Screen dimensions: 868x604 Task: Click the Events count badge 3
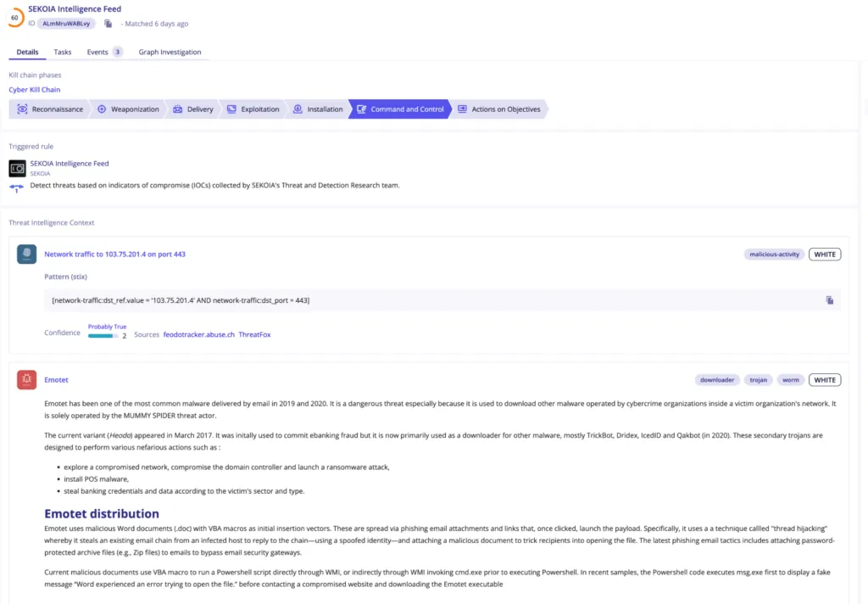coord(117,52)
